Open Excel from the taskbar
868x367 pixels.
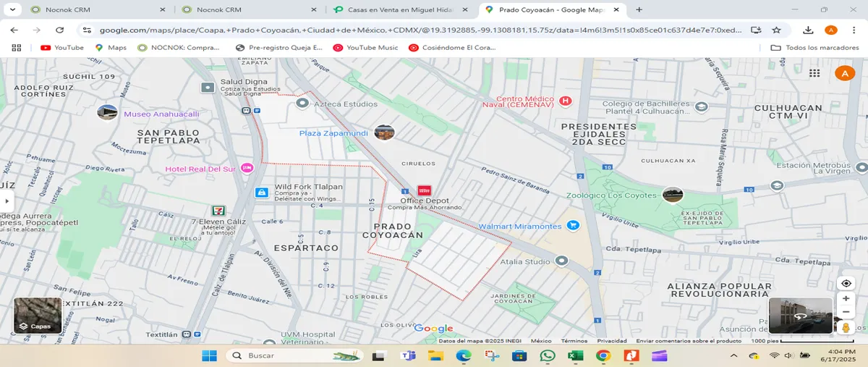[x=576, y=355]
